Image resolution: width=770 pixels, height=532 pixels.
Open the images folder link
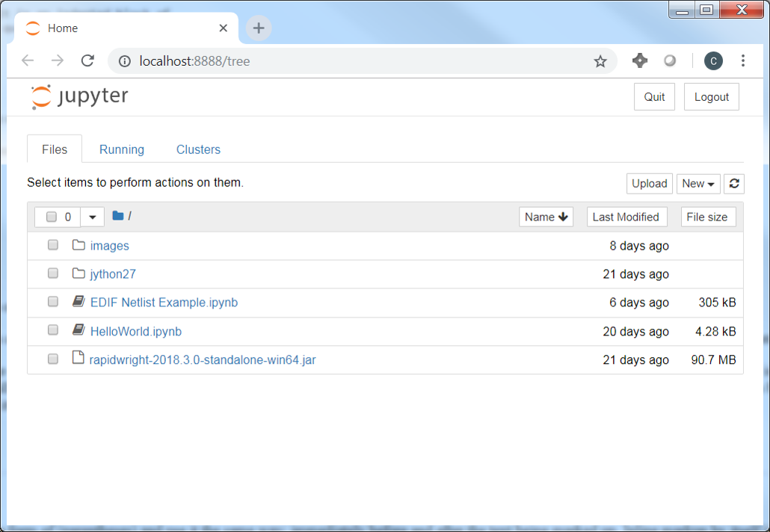109,245
